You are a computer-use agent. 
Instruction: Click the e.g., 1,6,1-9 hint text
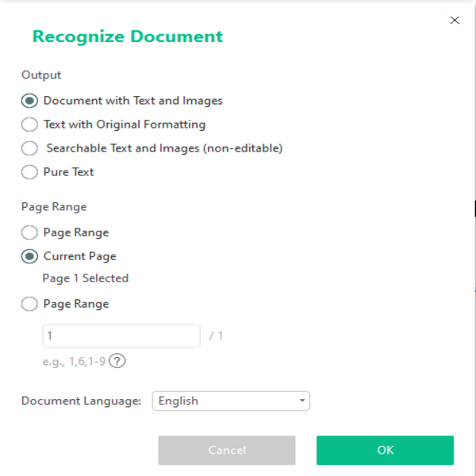[74, 361]
